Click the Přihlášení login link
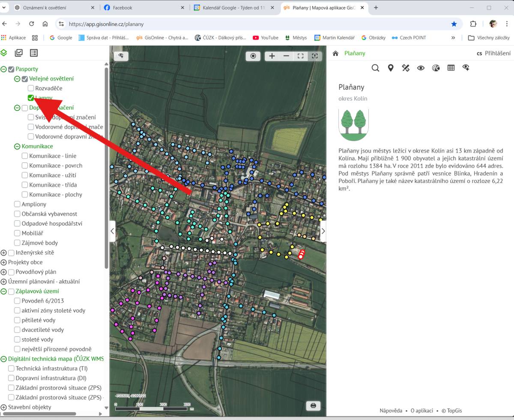This screenshot has width=514, height=420. click(498, 53)
